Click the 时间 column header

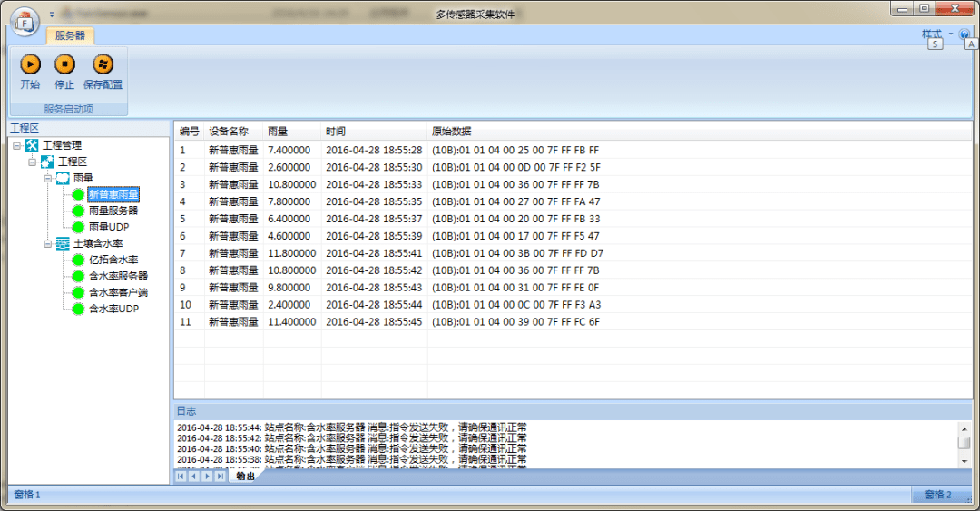336,132
